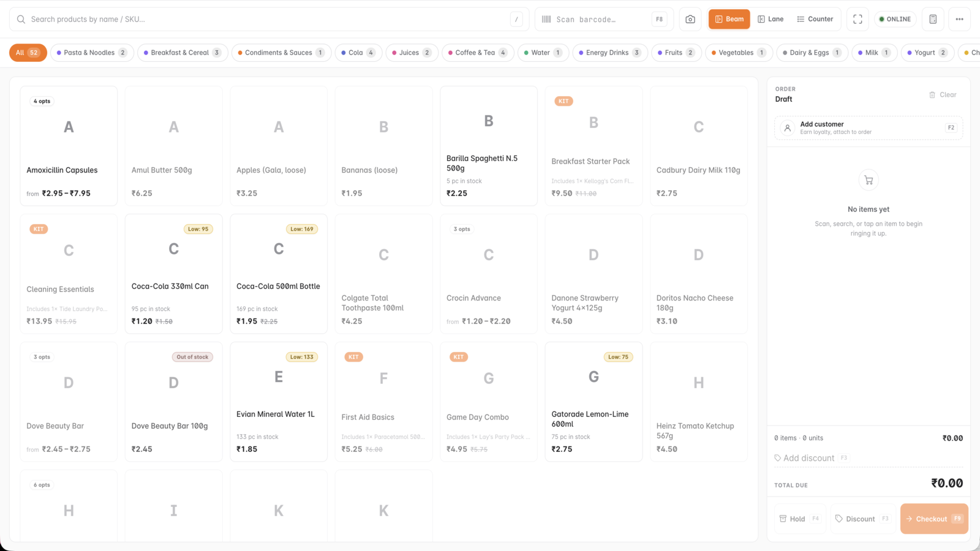Add Colgate Total Toothpaste 100ml
Viewport: 980px width, 551px height.
tap(383, 274)
